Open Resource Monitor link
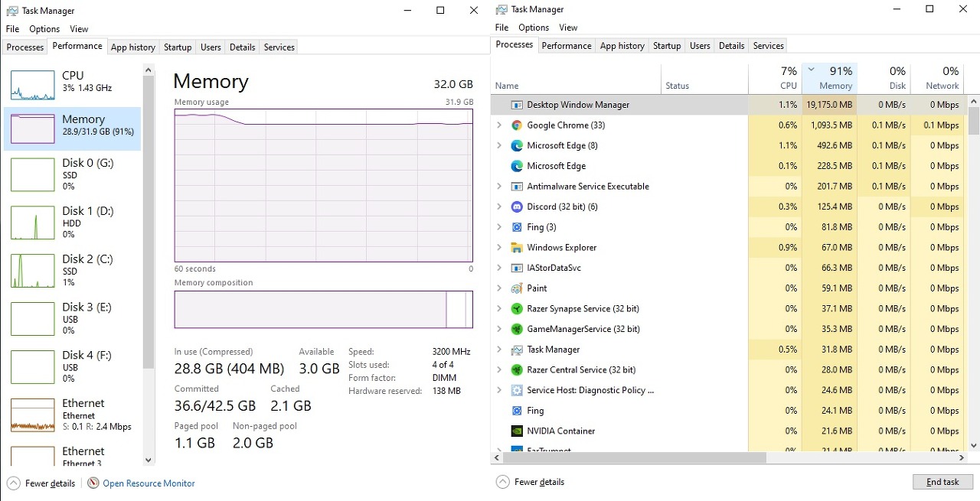Viewport: 980px width, 501px height. [149, 483]
